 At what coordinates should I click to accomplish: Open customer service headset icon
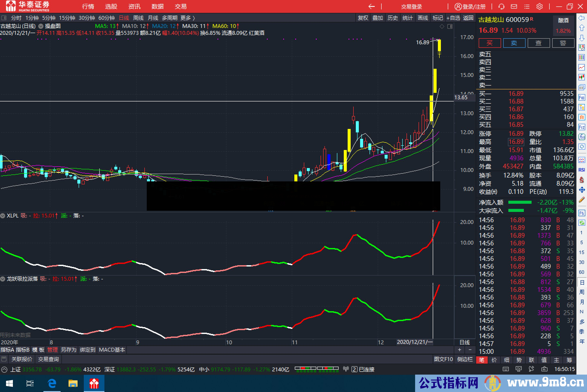[x=501, y=6]
